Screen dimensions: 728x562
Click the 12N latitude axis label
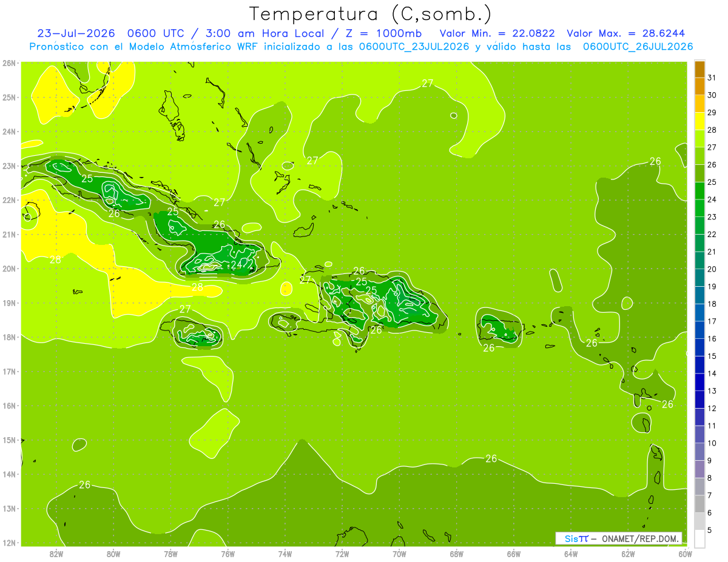pos(8,542)
